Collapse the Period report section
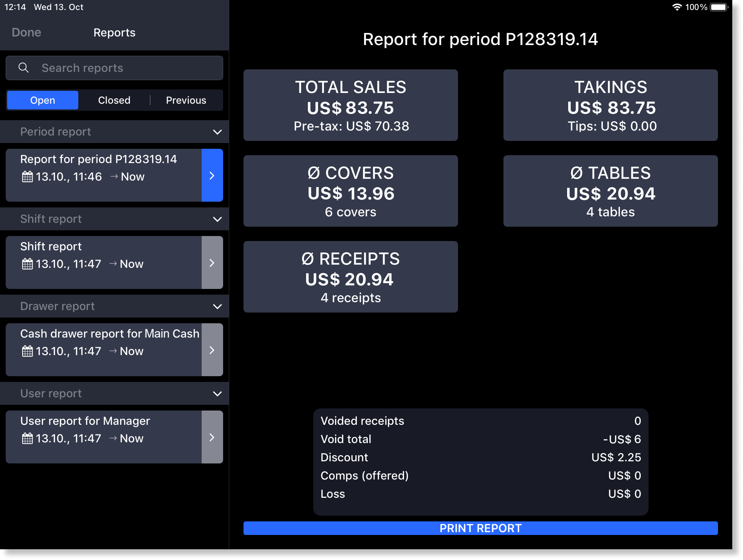This screenshot has height=560, width=743. (x=217, y=132)
